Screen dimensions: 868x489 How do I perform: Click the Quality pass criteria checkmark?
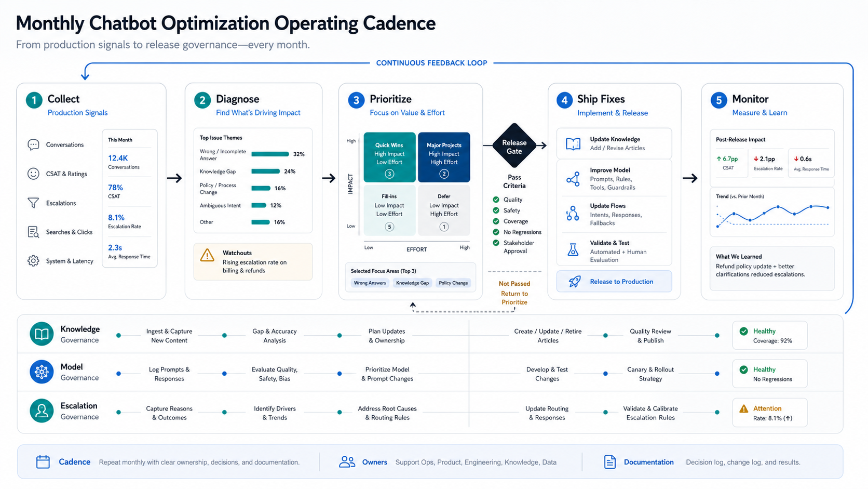(x=496, y=200)
